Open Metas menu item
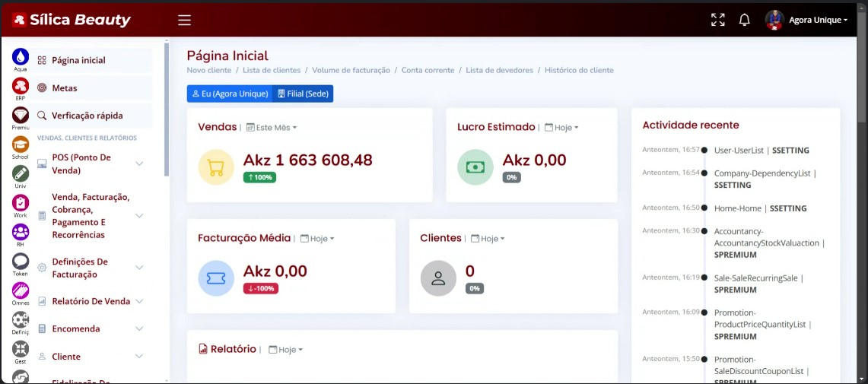 pyautogui.click(x=91, y=88)
